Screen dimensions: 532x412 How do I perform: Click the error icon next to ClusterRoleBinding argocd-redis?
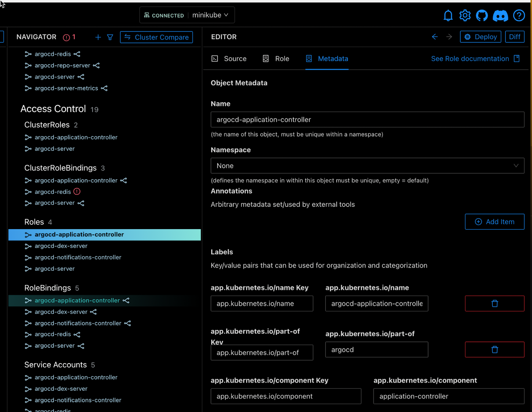click(77, 192)
